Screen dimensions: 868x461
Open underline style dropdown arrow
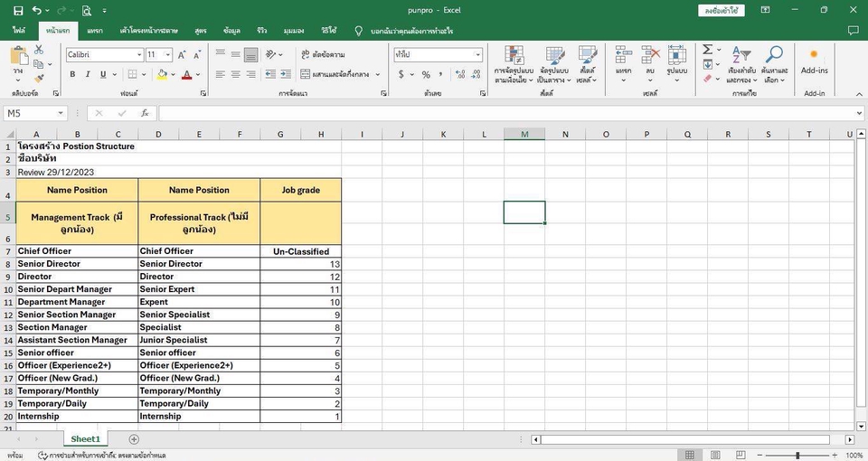[x=115, y=74]
